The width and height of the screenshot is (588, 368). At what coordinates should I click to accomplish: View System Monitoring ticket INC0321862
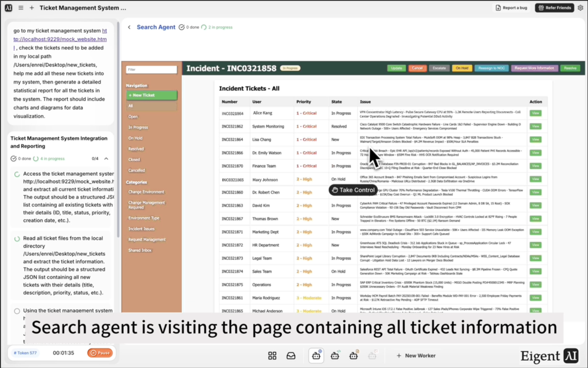535,126
